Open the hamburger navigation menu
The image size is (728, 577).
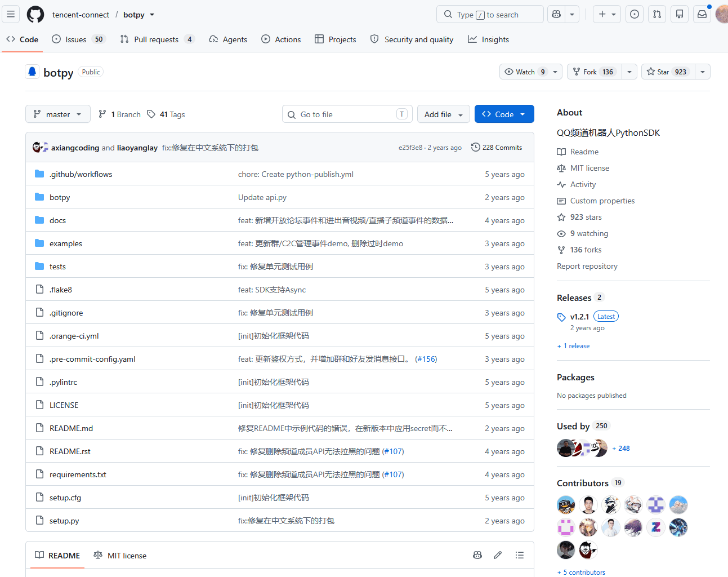(11, 14)
